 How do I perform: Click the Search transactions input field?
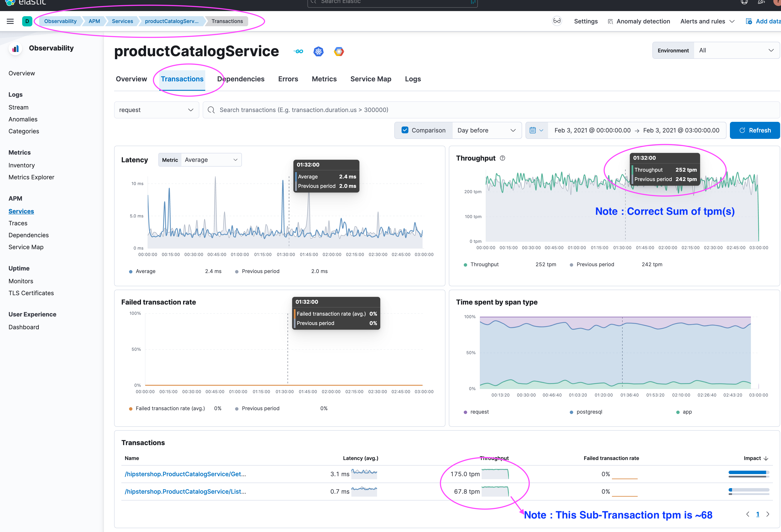[x=491, y=110]
